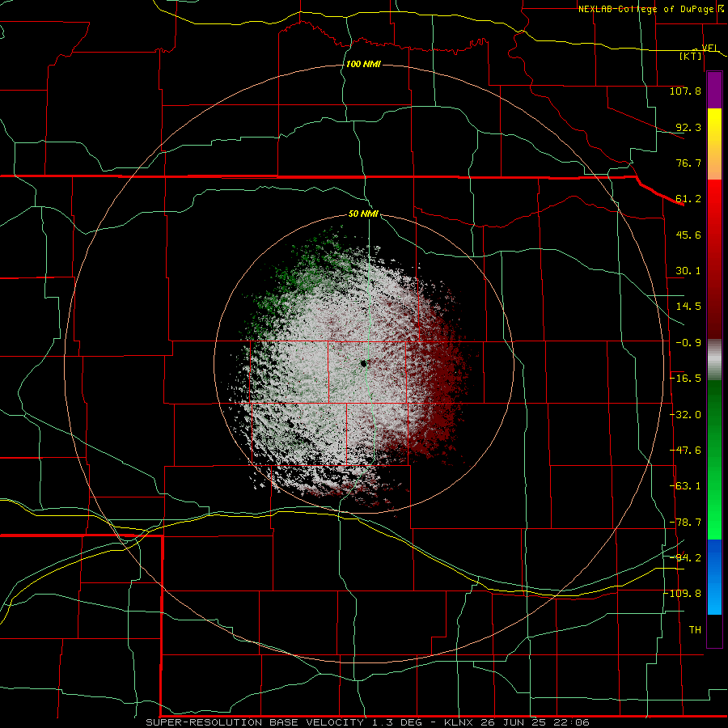Click the black radar site dot
This screenshot has width=728, height=728.
click(x=364, y=363)
